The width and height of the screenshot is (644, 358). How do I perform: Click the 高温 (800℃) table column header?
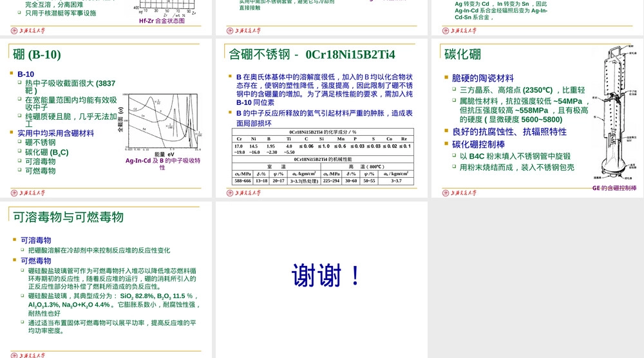pyautogui.click(x=366, y=167)
